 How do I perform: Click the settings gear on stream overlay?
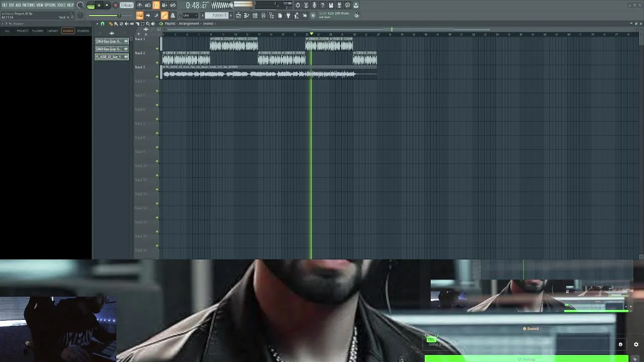[636, 344]
